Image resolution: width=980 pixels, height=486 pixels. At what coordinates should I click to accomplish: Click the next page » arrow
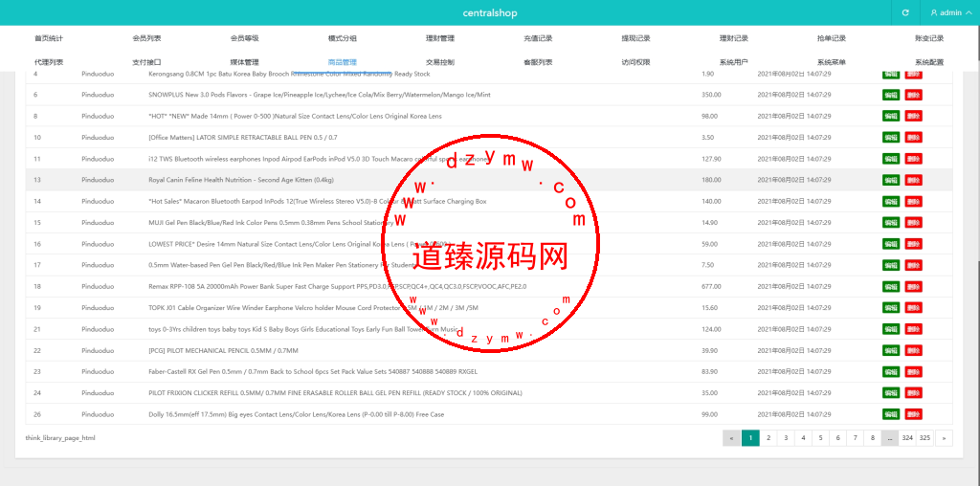[x=944, y=438]
